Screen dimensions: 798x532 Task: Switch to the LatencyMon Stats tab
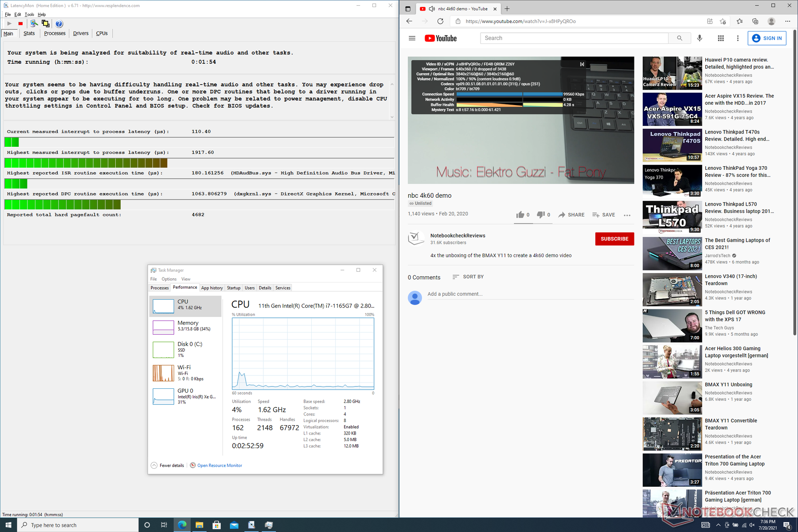pos(29,33)
